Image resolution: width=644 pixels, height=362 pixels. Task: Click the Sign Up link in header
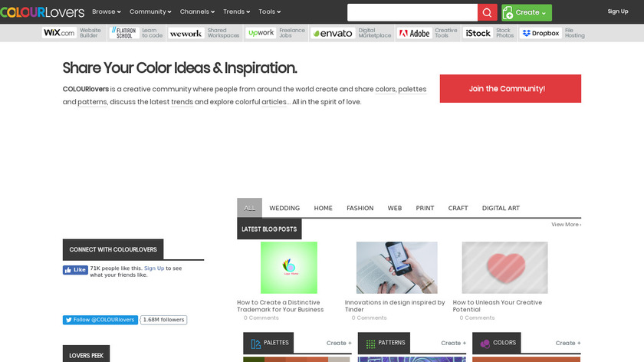pos(618,12)
